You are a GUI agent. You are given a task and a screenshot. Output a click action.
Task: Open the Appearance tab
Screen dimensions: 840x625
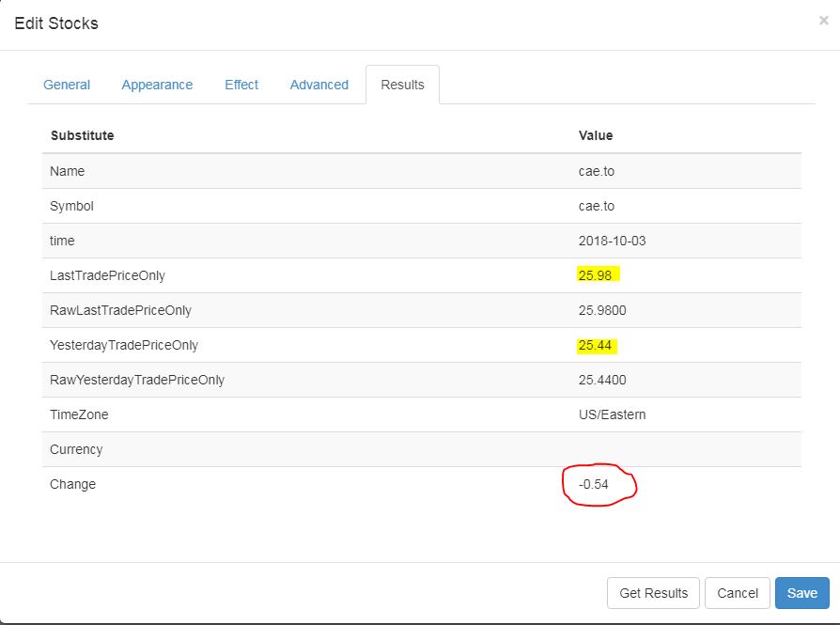157,85
